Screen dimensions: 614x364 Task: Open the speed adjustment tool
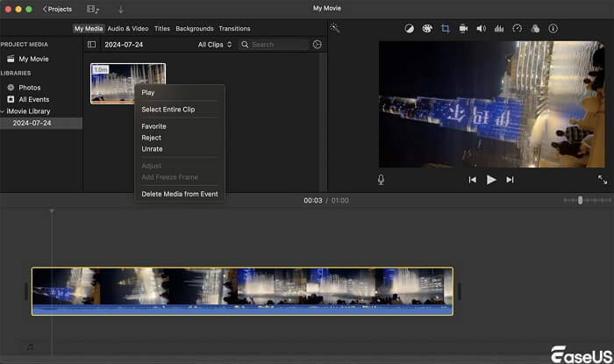[517, 28]
